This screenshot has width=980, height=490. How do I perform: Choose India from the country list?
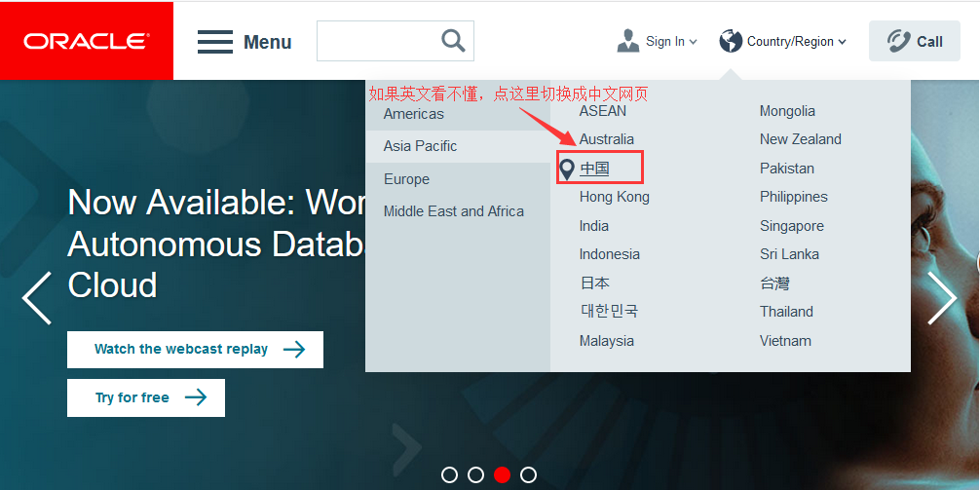[594, 226]
